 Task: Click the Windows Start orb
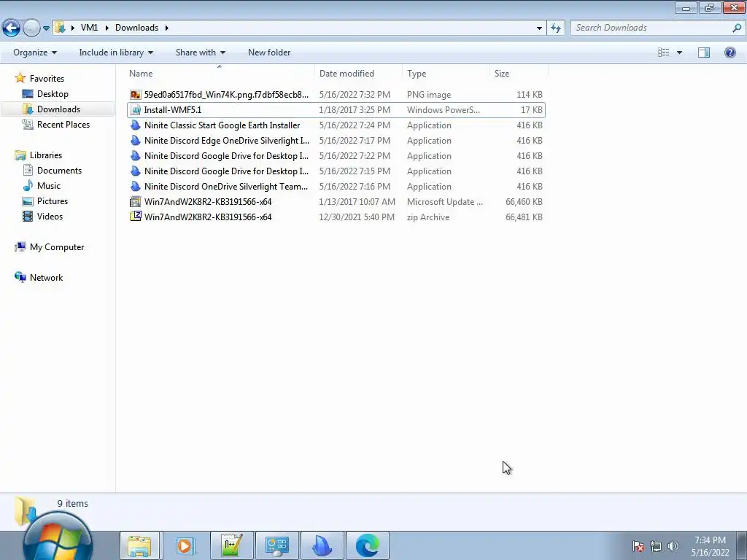point(57,538)
